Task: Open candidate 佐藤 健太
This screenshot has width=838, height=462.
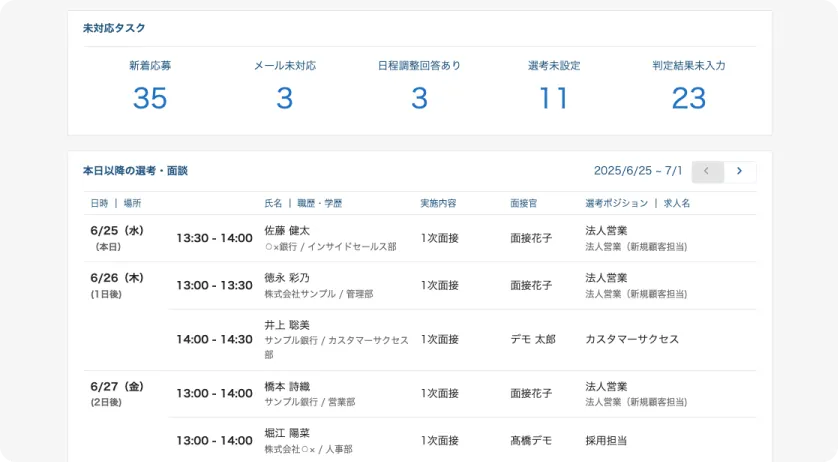Action: [x=287, y=231]
